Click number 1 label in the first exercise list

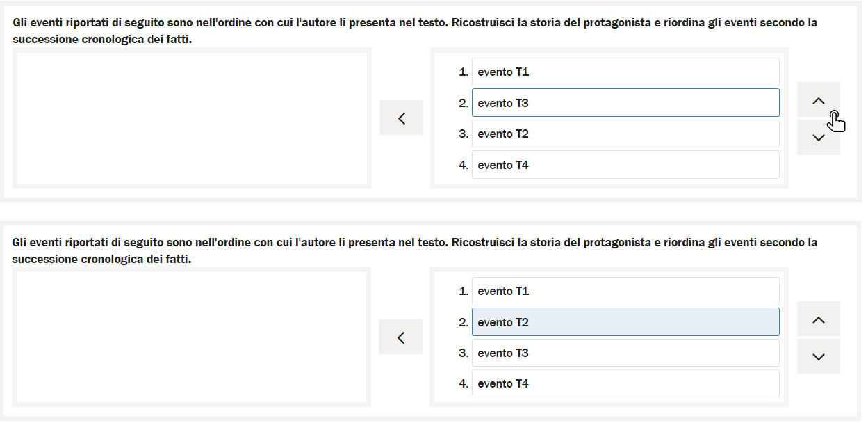(463, 72)
